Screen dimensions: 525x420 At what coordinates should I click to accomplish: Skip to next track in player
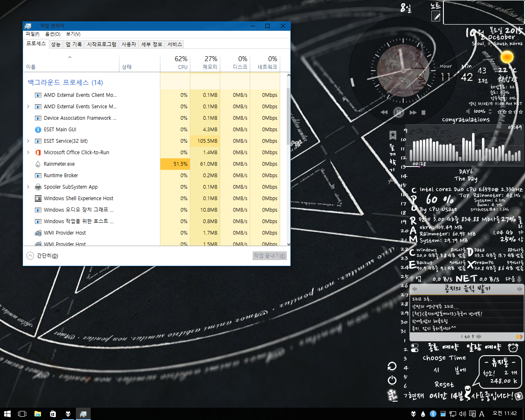tap(413, 112)
